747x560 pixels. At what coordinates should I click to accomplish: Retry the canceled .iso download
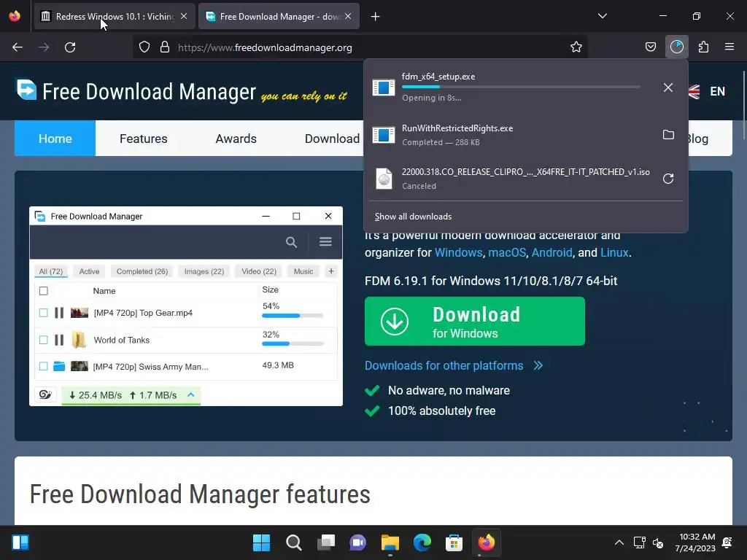tap(668, 179)
